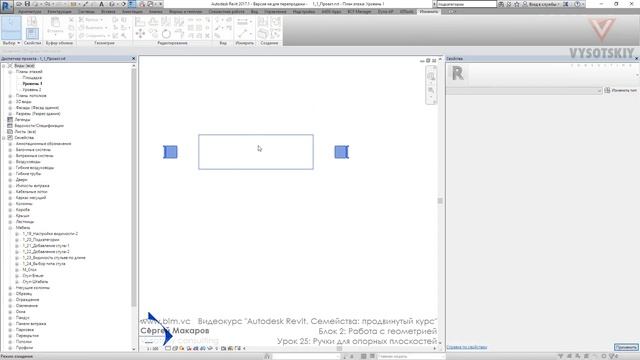Click the 1:100 view scale button
The width and height of the screenshot is (640, 360).
coord(152,349)
